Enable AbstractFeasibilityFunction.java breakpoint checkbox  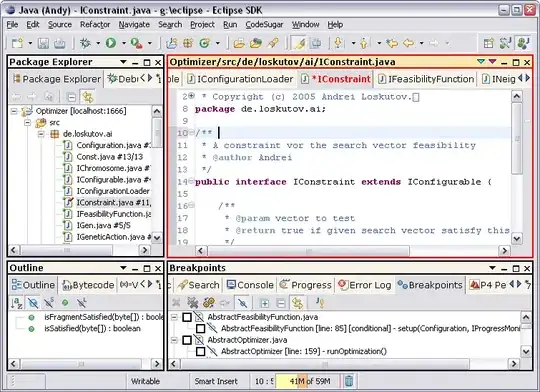[187, 317]
